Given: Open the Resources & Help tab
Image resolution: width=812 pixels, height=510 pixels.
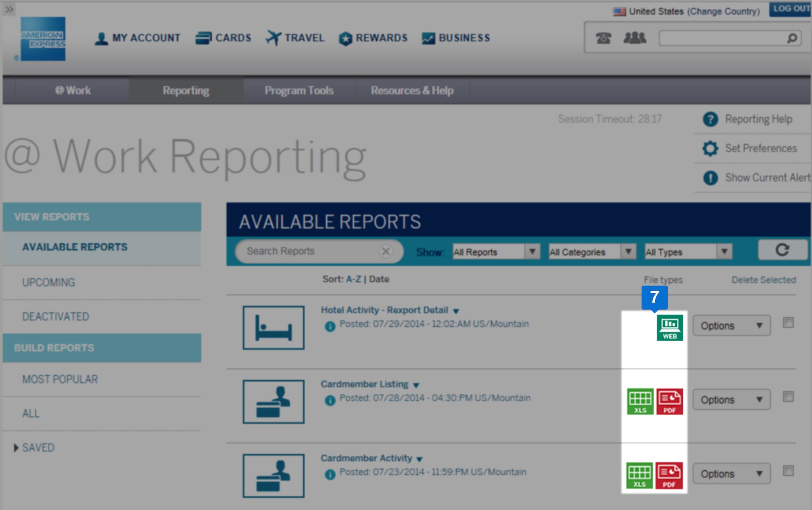Looking at the screenshot, I should pos(412,90).
